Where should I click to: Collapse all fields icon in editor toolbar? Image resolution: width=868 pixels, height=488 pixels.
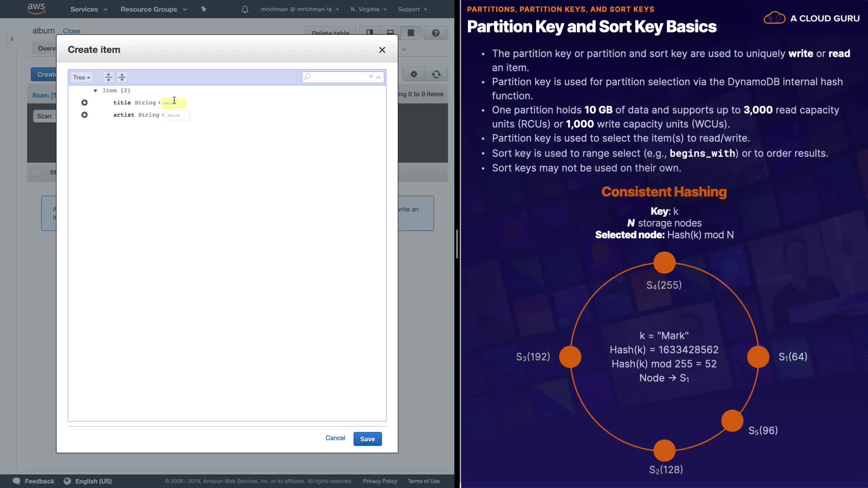click(x=122, y=77)
